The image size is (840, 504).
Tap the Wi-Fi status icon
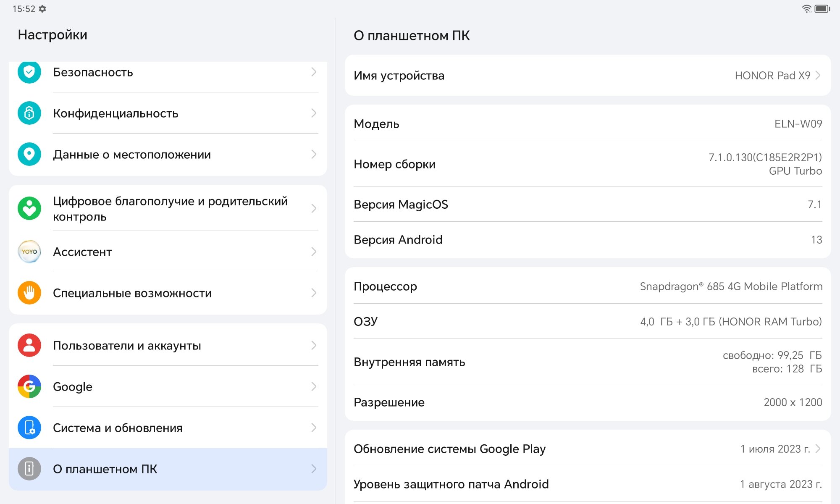point(806,9)
